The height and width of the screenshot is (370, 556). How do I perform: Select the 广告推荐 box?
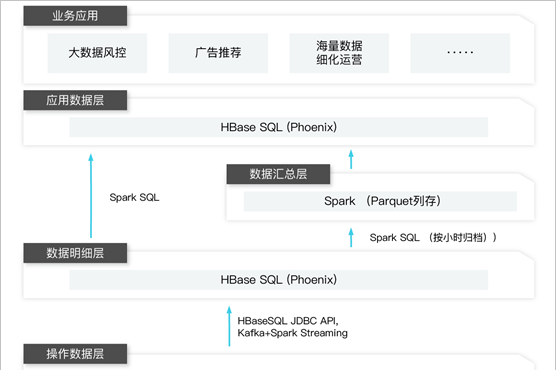[x=218, y=53]
